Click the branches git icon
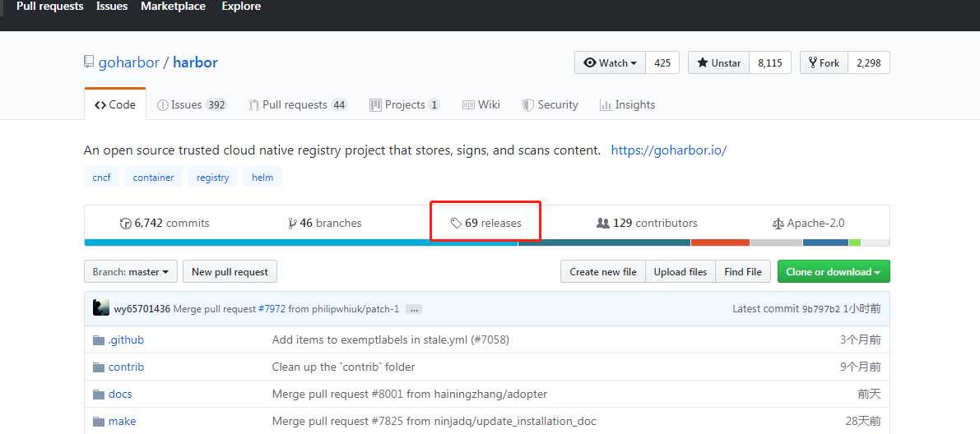 tap(292, 224)
